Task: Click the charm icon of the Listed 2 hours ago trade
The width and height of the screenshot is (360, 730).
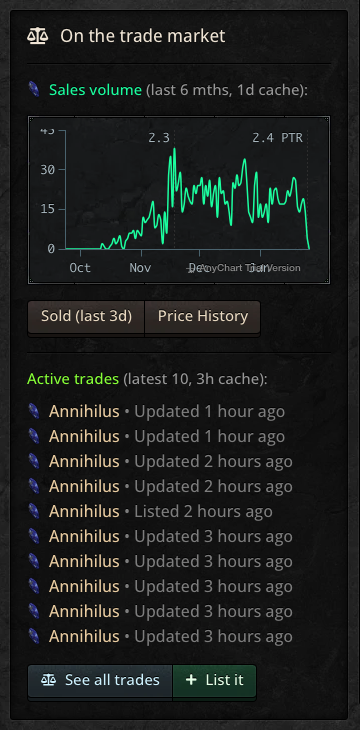Action: coord(34,511)
